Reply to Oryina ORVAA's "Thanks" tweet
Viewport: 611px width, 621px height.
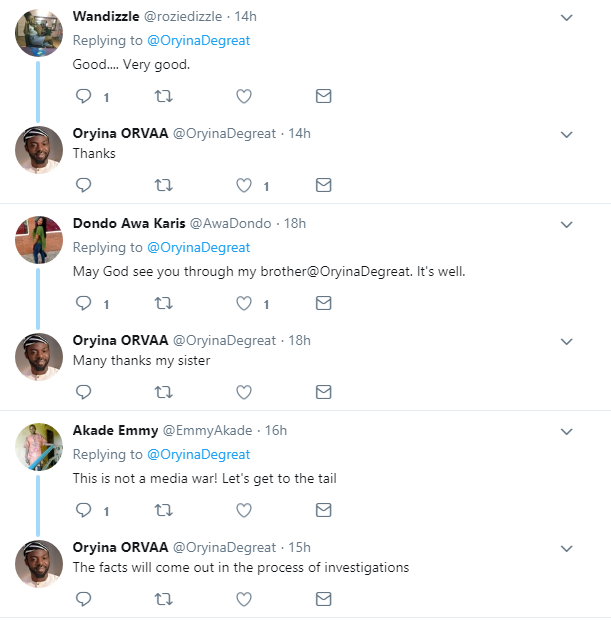[x=84, y=185]
